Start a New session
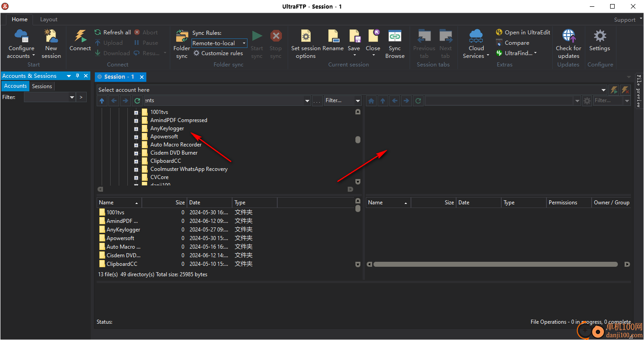Image resolution: width=644 pixels, height=340 pixels. [x=51, y=44]
